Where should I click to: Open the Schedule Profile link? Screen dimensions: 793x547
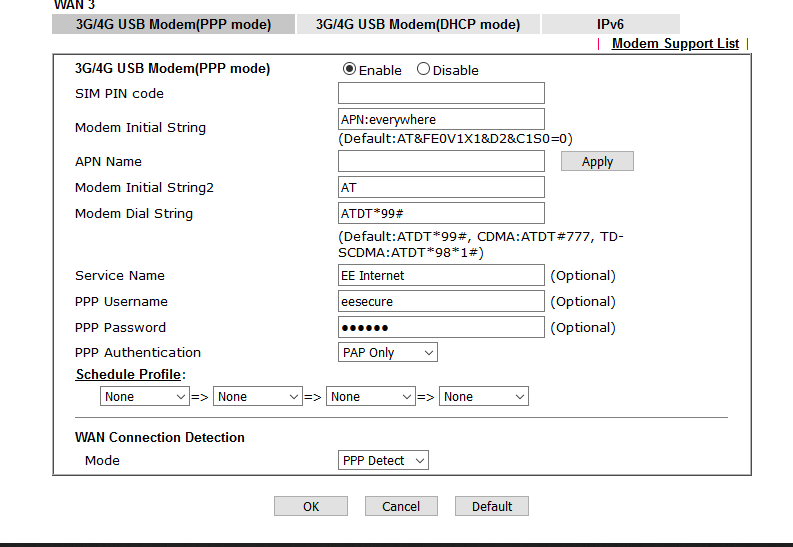pyautogui.click(x=128, y=374)
